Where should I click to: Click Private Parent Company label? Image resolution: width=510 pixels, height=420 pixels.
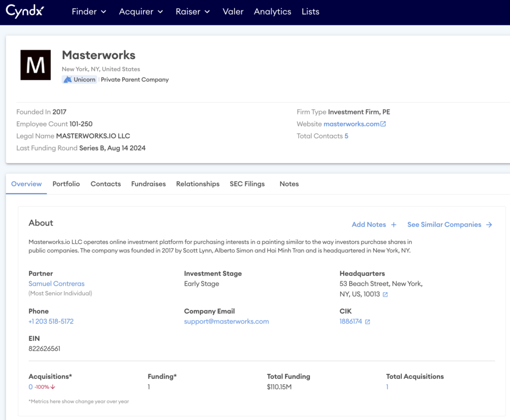click(134, 80)
